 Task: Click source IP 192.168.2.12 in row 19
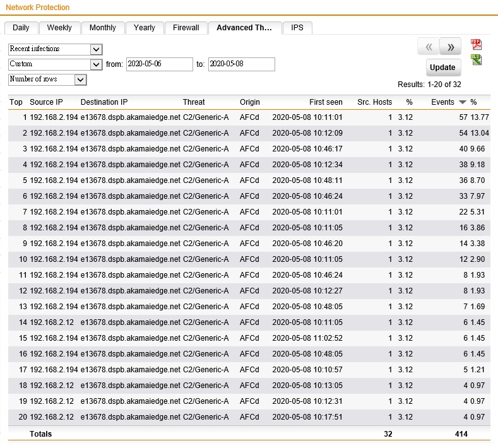[52, 401]
